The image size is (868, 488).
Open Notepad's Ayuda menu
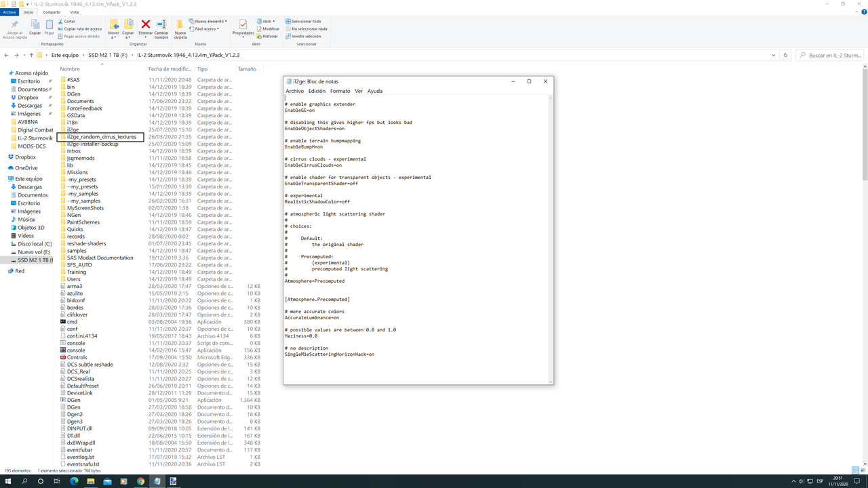(x=375, y=91)
